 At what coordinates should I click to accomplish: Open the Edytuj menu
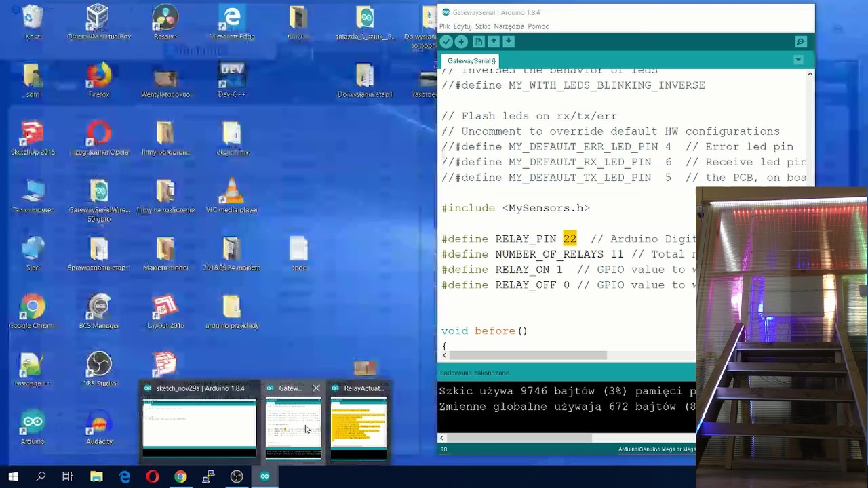pos(462,26)
